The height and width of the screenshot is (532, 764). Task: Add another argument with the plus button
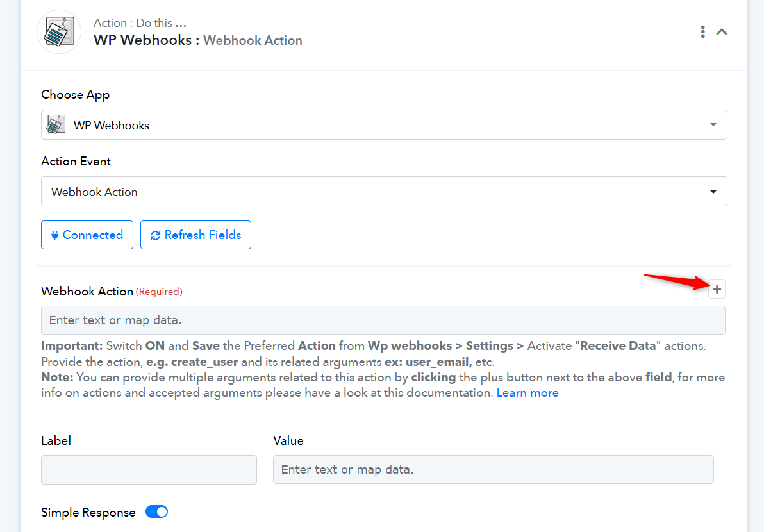coord(717,289)
